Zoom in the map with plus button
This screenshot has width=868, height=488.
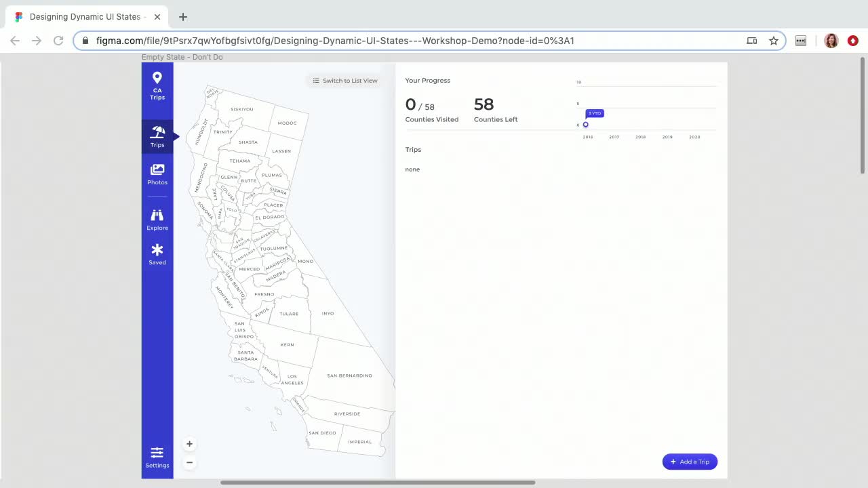pyautogui.click(x=189, y=444)
